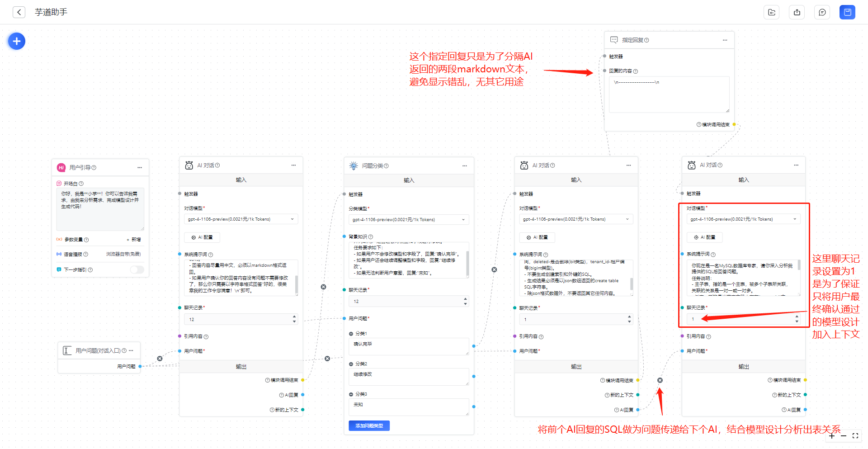868x449 pixels.
Task: Show help for 参数变量
Action: point(86,240)
